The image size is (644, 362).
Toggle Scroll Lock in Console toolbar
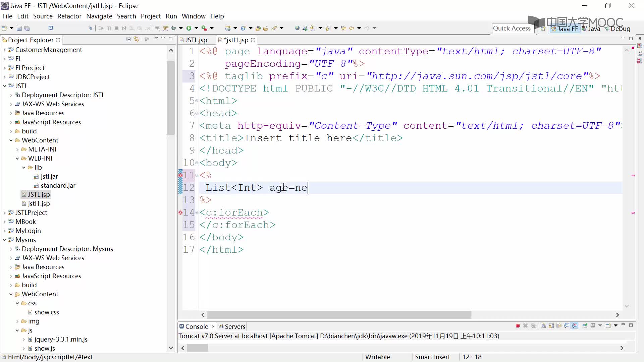click(x=551, y=325)
